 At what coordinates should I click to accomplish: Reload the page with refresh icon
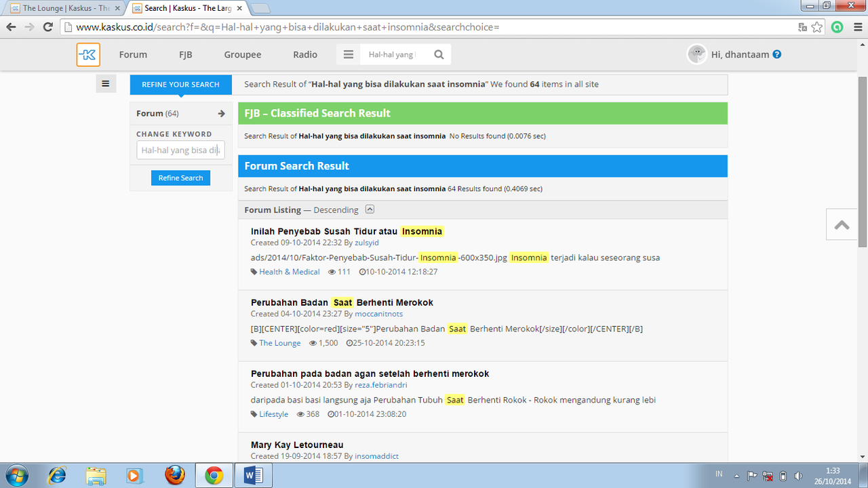[x=47, y=27]
